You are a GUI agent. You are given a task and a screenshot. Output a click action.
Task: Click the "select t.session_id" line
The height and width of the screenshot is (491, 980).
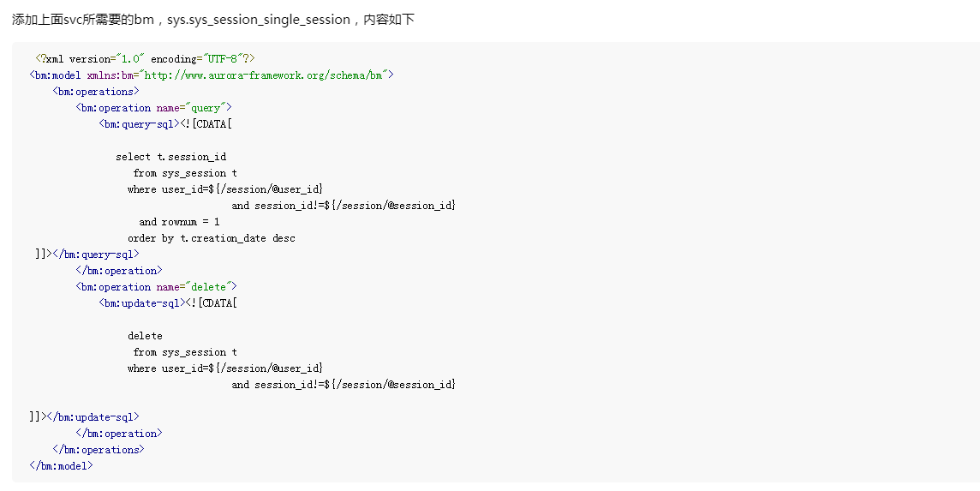point(171,157)
